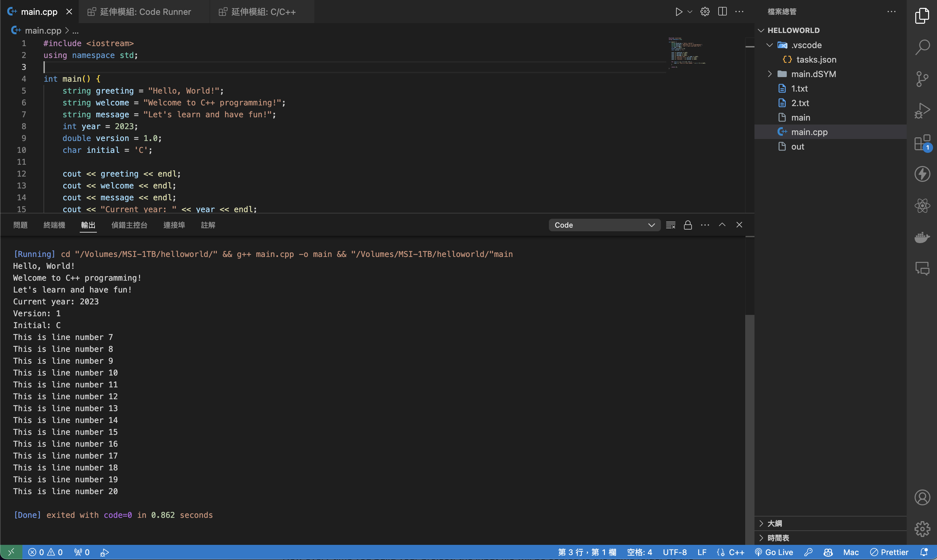The height and width of the screenshot is (560, 937).
Task: Click the Prettier status item
Action: tap(889, 552)
